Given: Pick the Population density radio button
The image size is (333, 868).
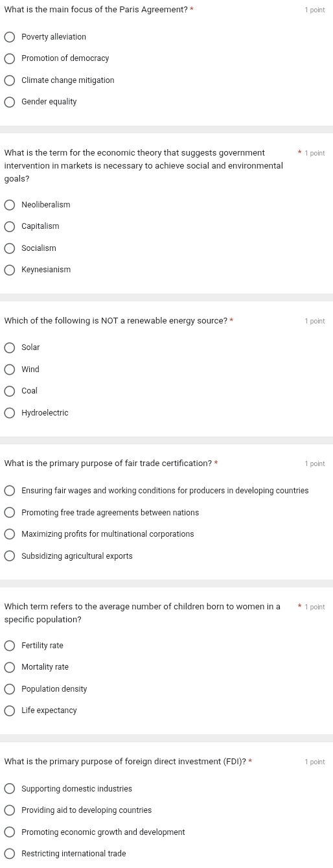Looking at the screenshot, I should click(x=10, y=689).
